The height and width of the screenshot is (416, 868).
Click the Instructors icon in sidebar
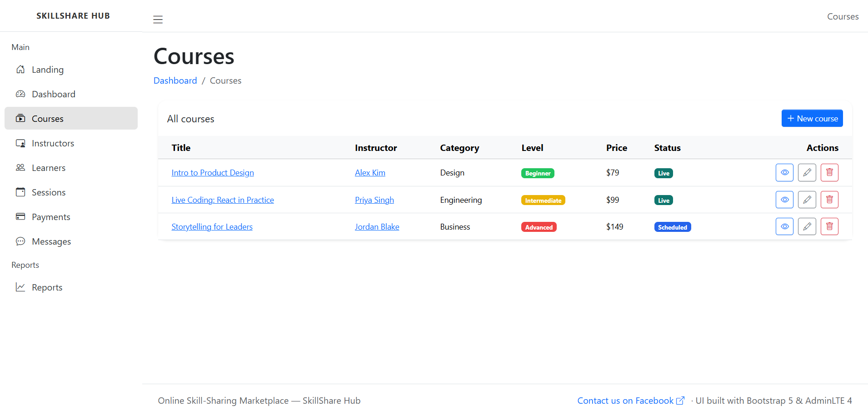click(20, 143)
